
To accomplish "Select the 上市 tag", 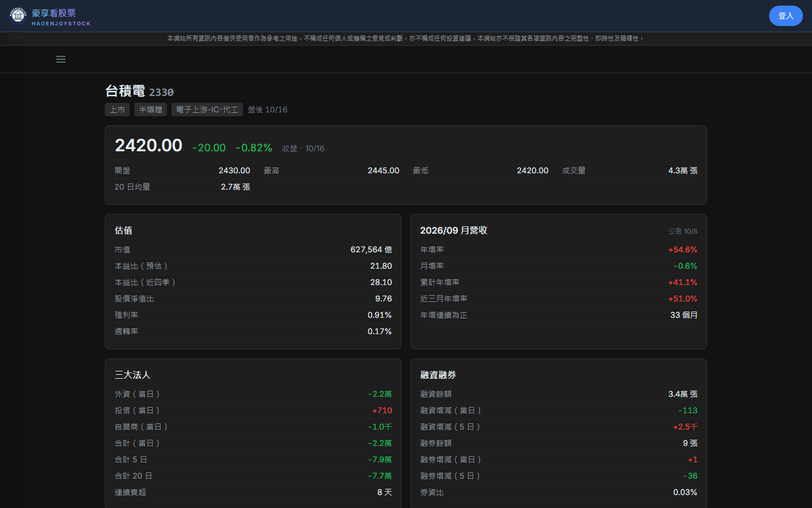I will click(x=117, y=110).
